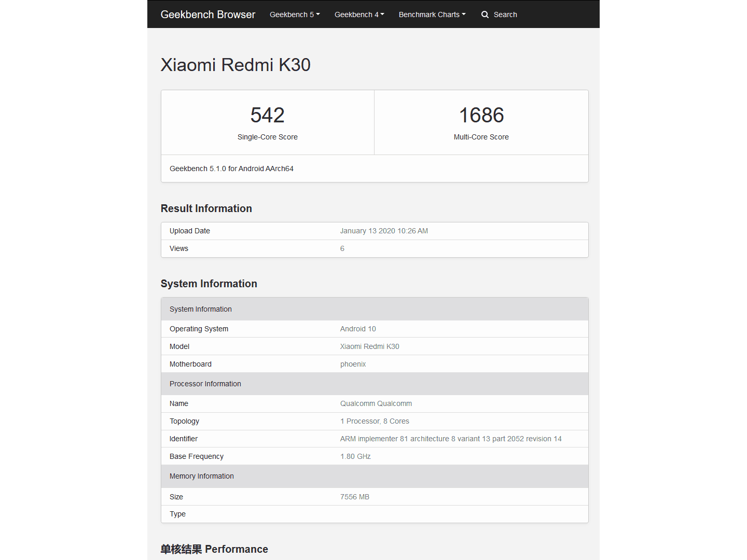Screen dimensions: 747x560
Task: Click the search magnifier icon
Action: pyautogui.click(x=485, y=15)
